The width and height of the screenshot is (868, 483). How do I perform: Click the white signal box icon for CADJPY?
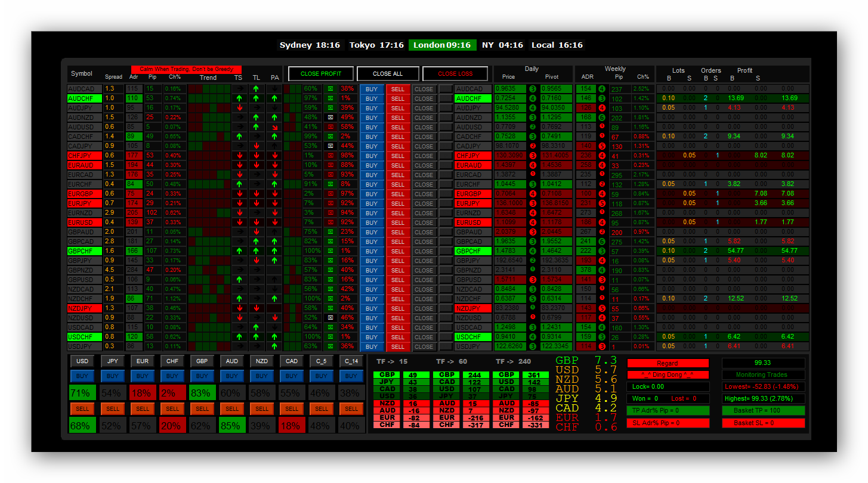click(x=330, y=146)
